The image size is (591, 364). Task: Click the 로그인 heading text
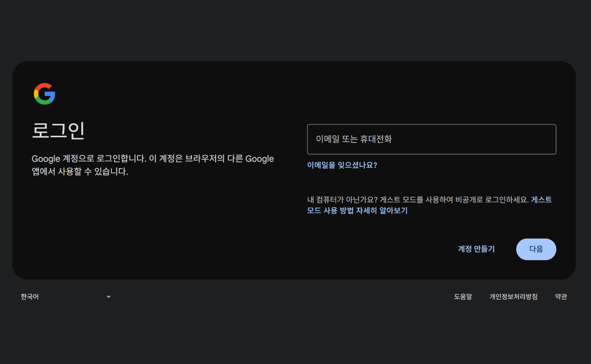59,131
